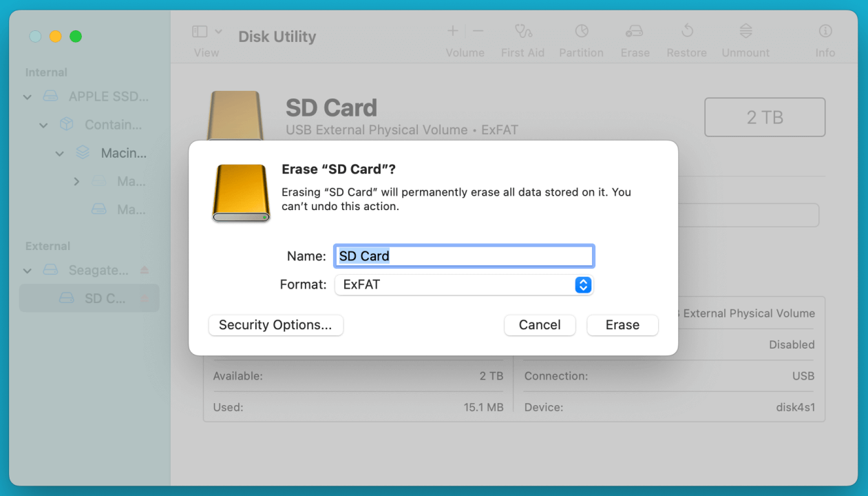Open Security Options for erasing
Screen dimensions: 868x496
275,324
